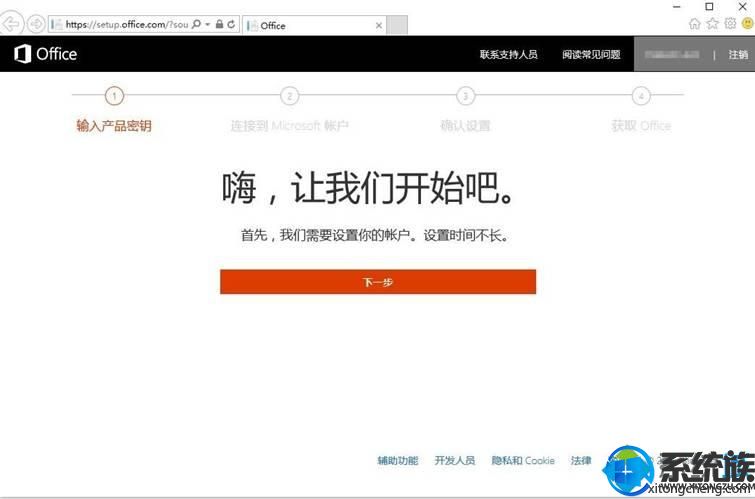755x499 pixels.
Task: Click the 获取 Office step label
Action: (x=641, y=126)
